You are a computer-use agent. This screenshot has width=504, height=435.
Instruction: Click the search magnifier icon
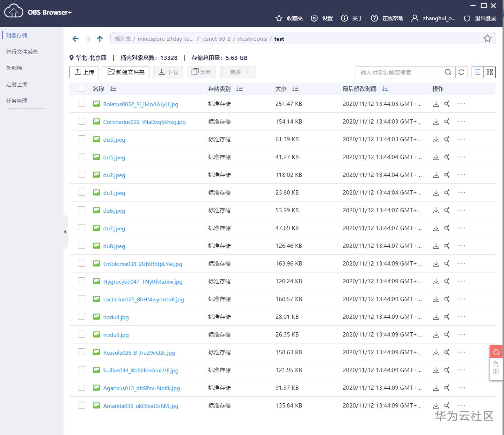point(448,72)
